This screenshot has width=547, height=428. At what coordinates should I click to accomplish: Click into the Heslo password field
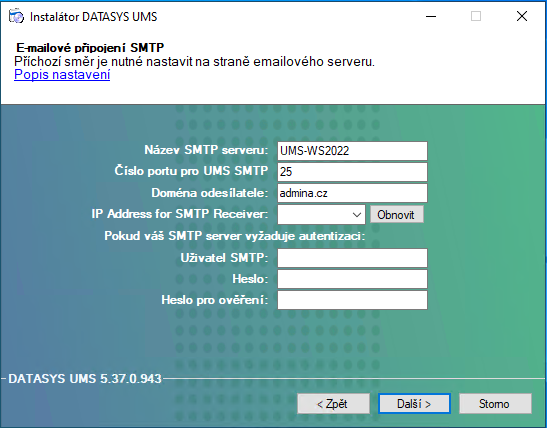point(352,279)
